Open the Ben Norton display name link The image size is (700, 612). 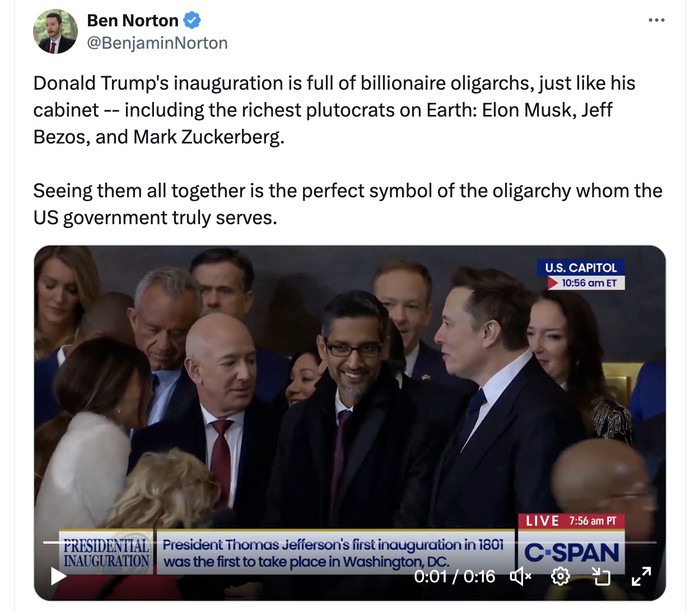pos(133,21)
